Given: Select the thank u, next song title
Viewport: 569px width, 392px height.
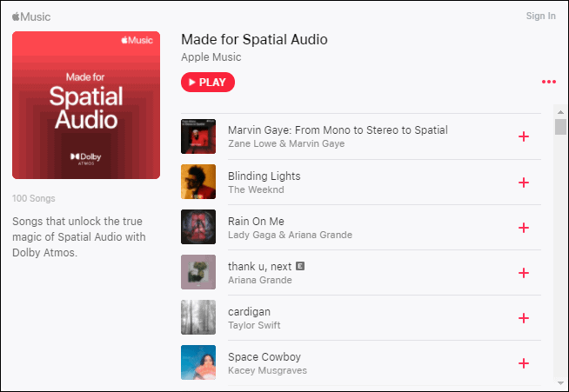Looking at the screenshot, I should [x=259, y=267].
